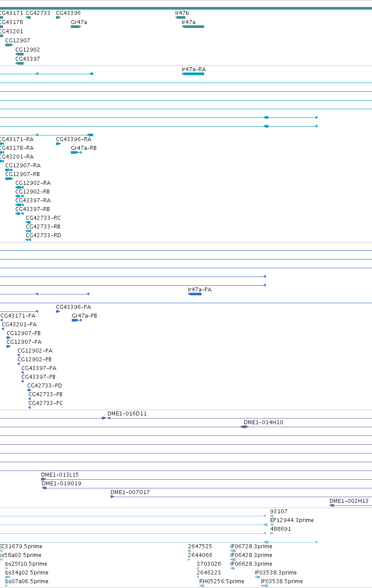This screenshot has width=372, height=588.
Task: Open the bs07a06.5prime EST label
Action: pyautogui.click(x=27, y=581)
